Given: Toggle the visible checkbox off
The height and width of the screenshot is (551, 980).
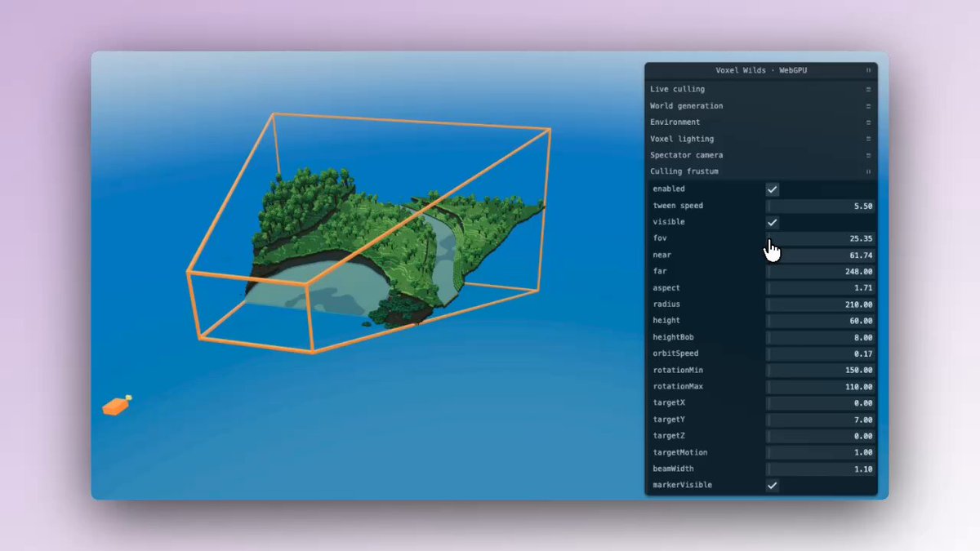Looking at the screenshot, I should click(772, 222).
